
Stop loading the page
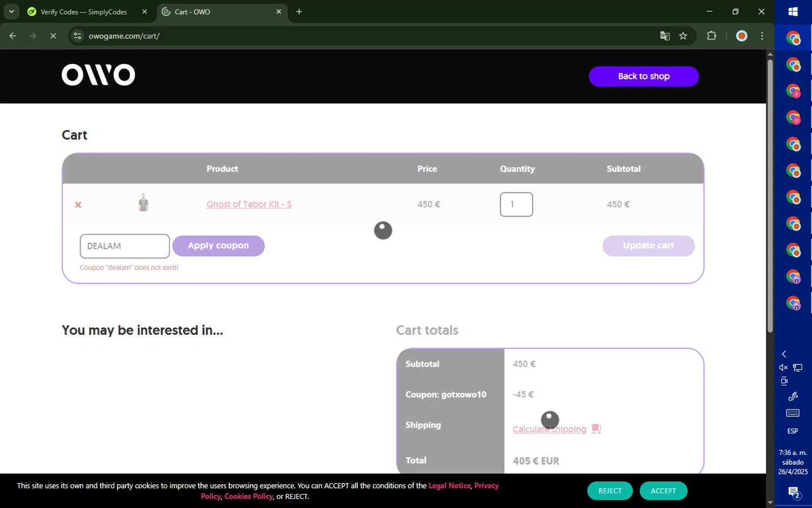click(x=53, y=36)
